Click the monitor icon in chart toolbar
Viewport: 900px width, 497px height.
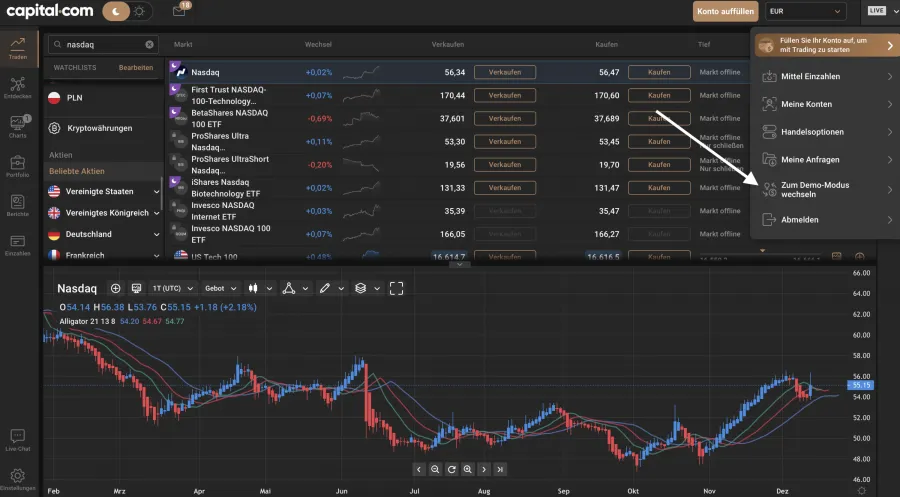click(136, 288)
